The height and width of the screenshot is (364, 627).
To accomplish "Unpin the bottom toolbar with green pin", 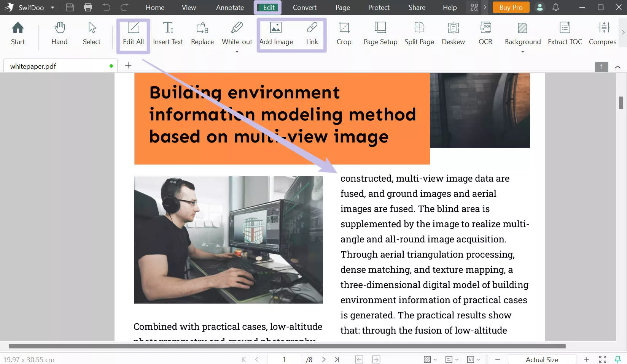I will pyautogui.click(x=617, y=359).
